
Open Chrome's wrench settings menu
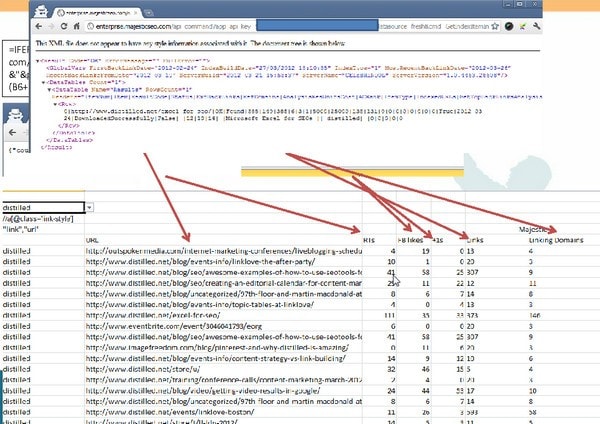[x=536, y=26]
